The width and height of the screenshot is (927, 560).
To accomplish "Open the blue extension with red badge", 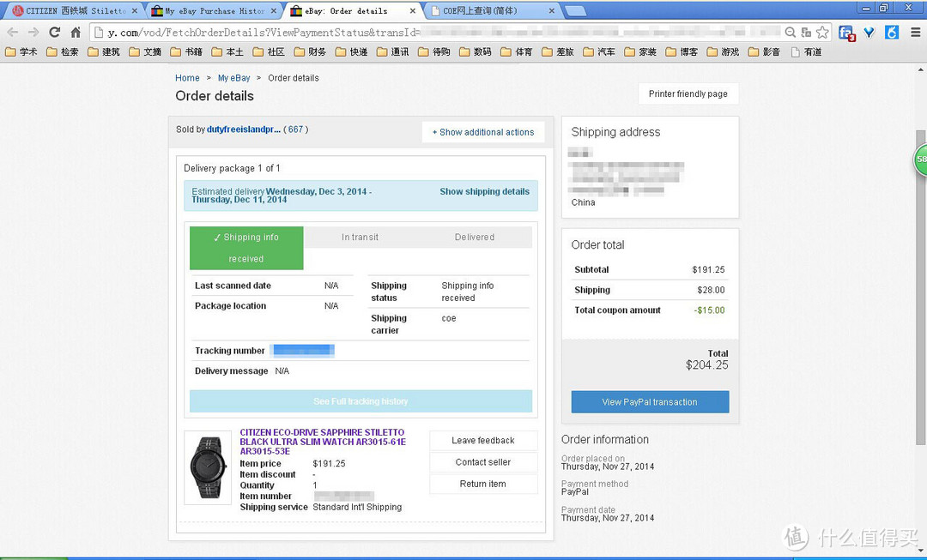I will (x=846, y=33).
